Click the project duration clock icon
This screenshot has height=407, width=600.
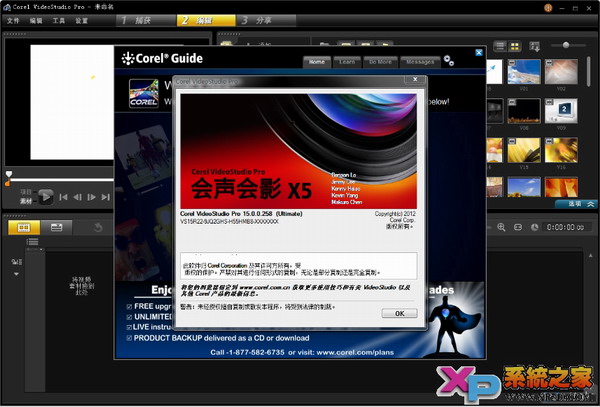[535, 227]
